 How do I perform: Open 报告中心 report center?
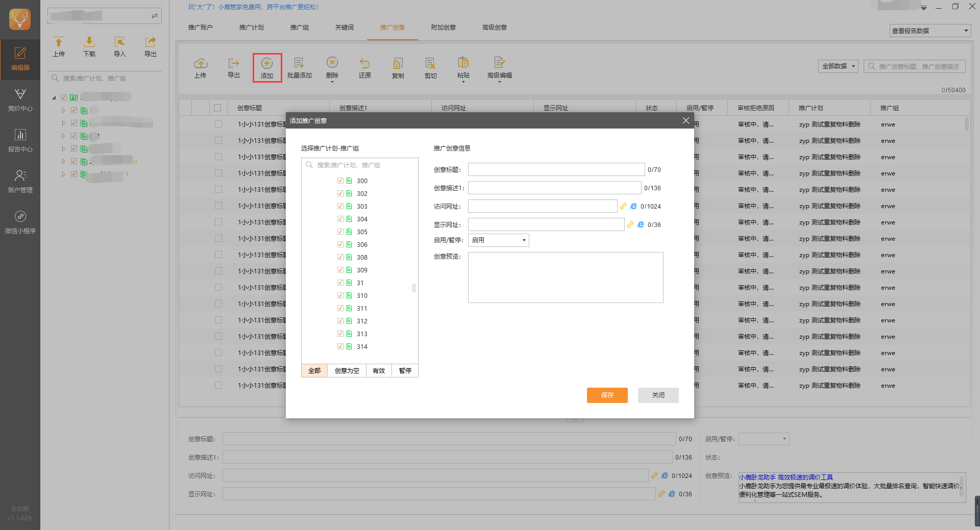20,141
